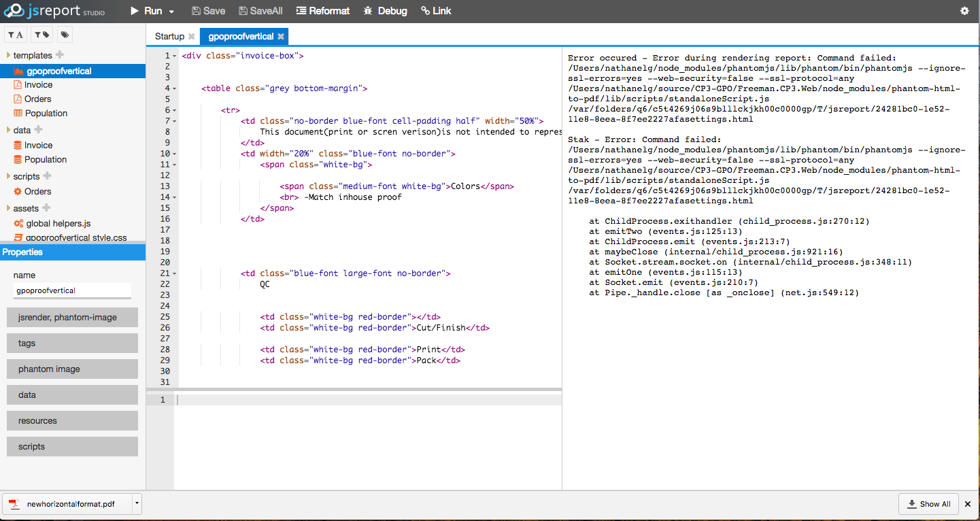
Task: Open studio settings gear
Action: click(x=964, y=11)
